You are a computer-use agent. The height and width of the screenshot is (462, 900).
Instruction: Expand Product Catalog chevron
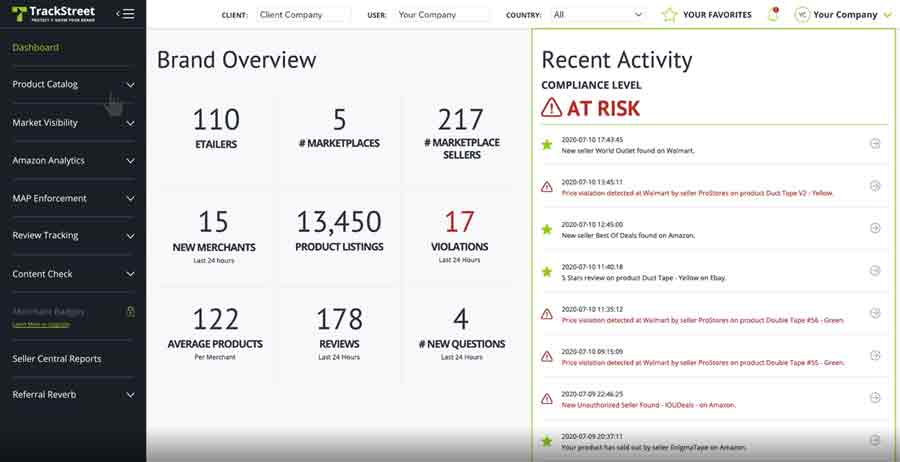pyautogui.click(x=130, y=85)
